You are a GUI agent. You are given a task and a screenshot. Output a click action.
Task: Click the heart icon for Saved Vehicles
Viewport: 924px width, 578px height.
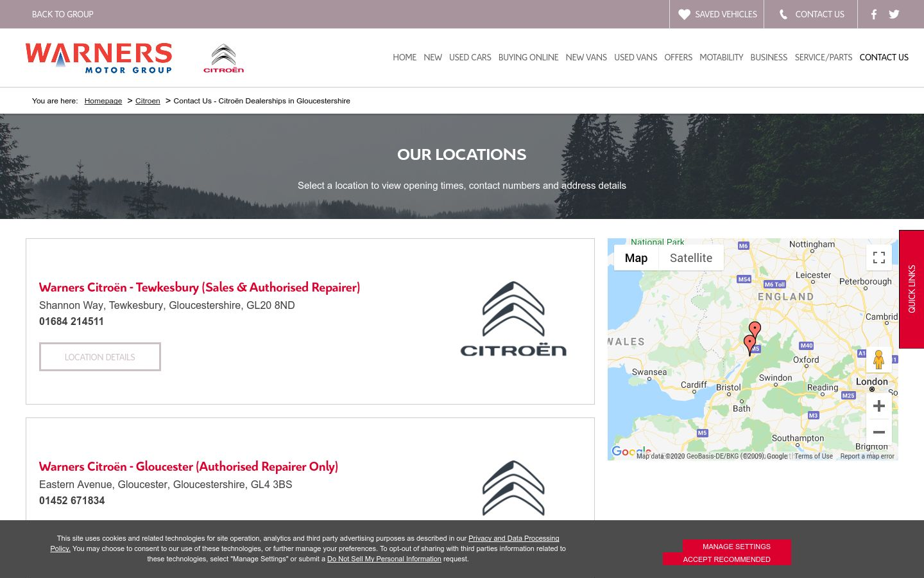pos(684,14)
